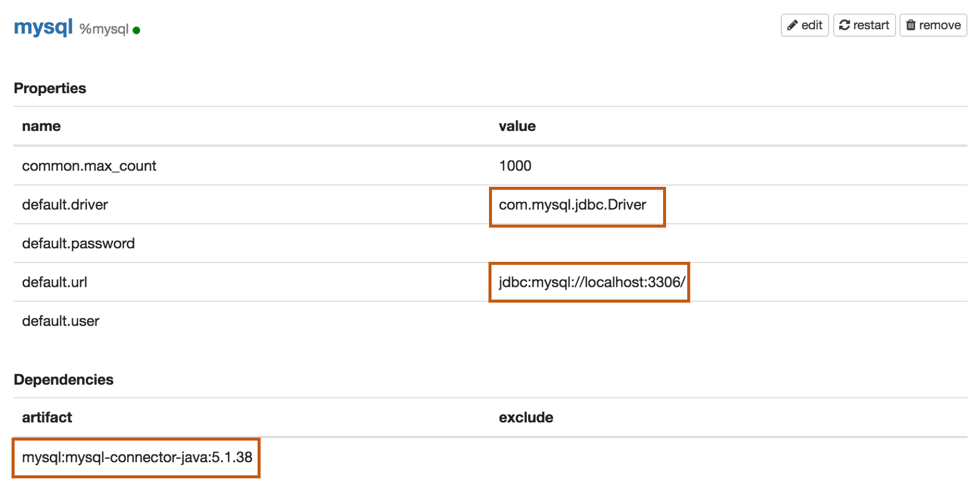This screenshot has width=980, height=501.
Task: Click the default.user property name
Action: (60, 321)
